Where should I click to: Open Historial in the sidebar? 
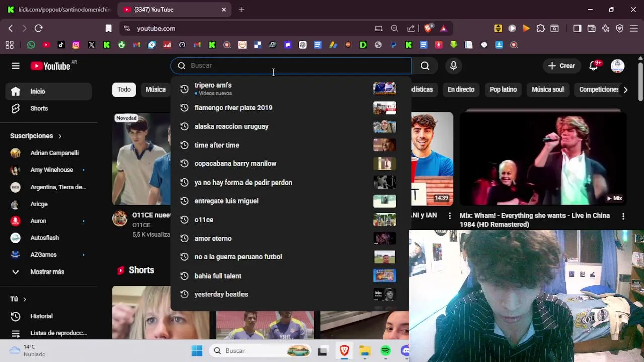(x=48, y=316)
